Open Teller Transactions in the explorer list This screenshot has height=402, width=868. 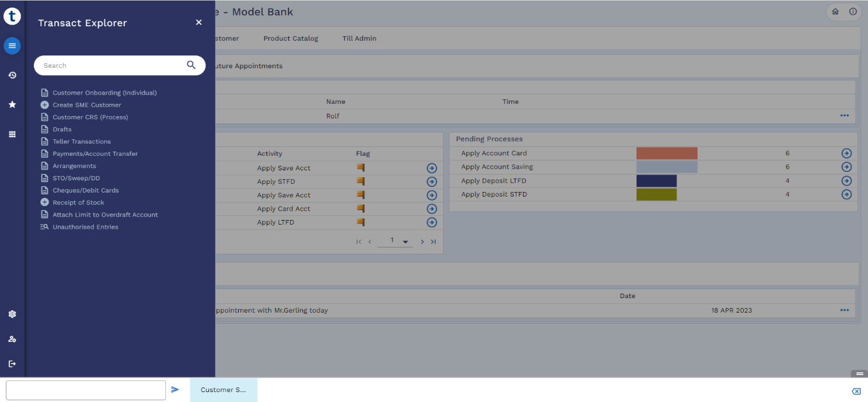tap(82, 142)
